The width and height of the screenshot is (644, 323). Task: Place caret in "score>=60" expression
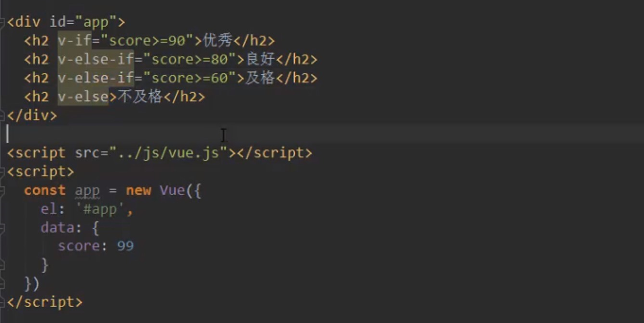click(189, 78)
